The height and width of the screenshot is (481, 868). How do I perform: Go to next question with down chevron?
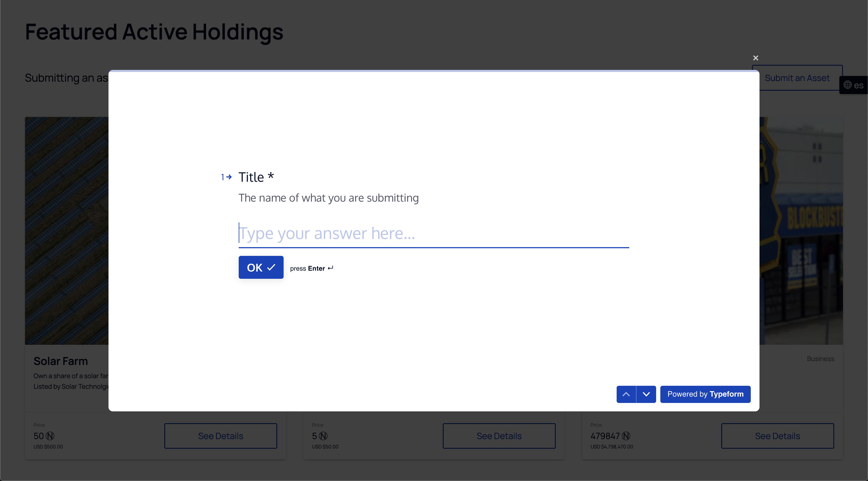tap(646, 394)
